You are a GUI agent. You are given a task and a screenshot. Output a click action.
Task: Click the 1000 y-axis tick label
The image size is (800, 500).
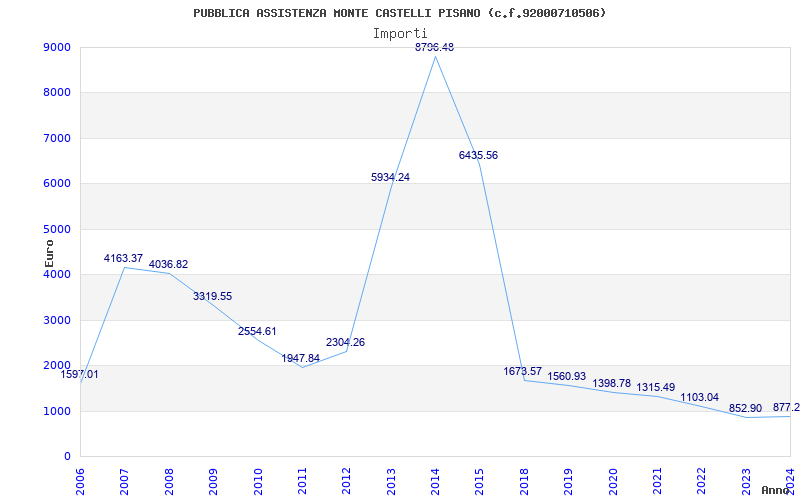(x=57, y=411)
